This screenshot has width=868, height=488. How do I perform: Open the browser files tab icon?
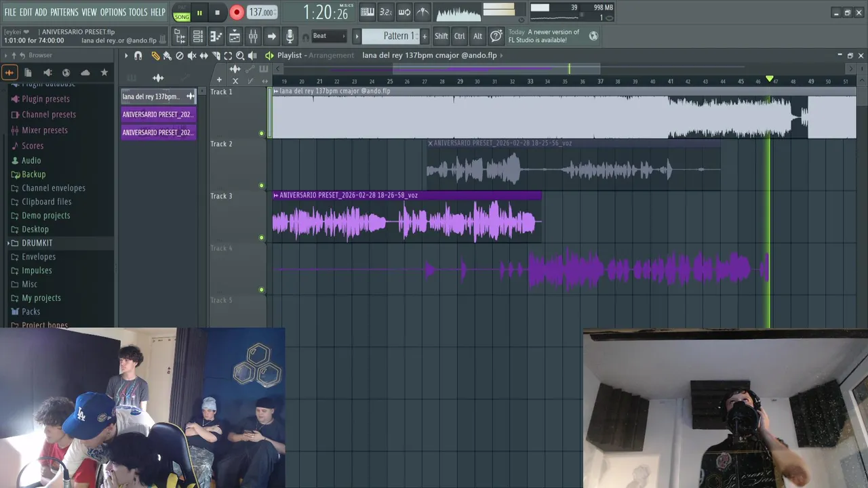[28, 73]
